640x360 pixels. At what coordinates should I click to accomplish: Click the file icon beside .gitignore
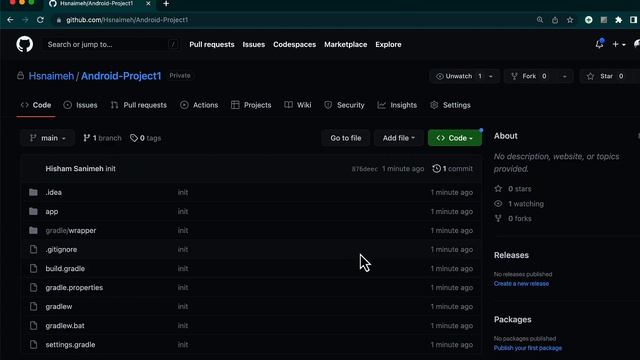pyautogui.click(x=33, y=249)
